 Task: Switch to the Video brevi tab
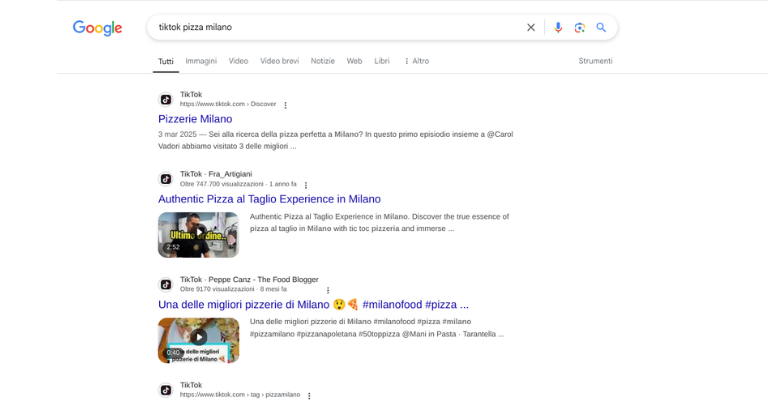coord(279,61)
